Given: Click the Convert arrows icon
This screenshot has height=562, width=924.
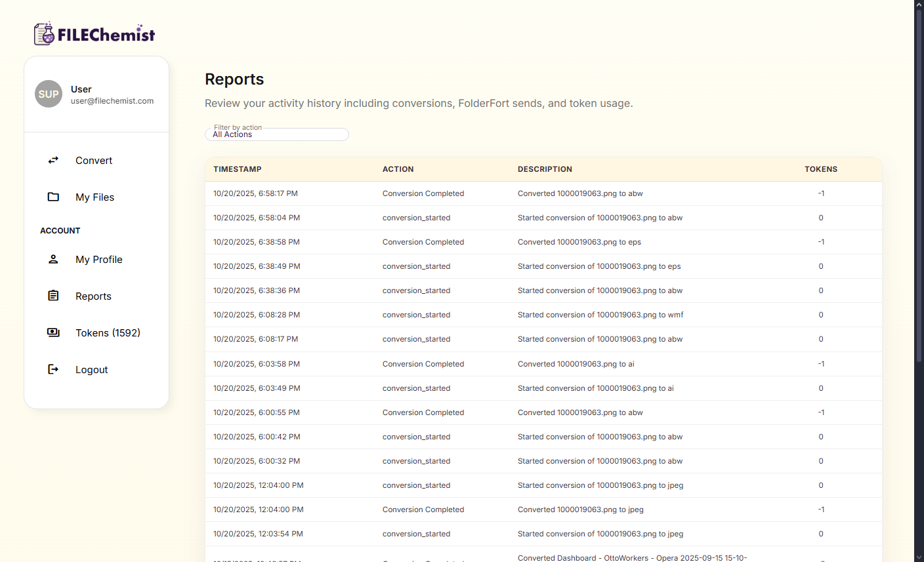Looking at the screenshot, I should 53,160.
